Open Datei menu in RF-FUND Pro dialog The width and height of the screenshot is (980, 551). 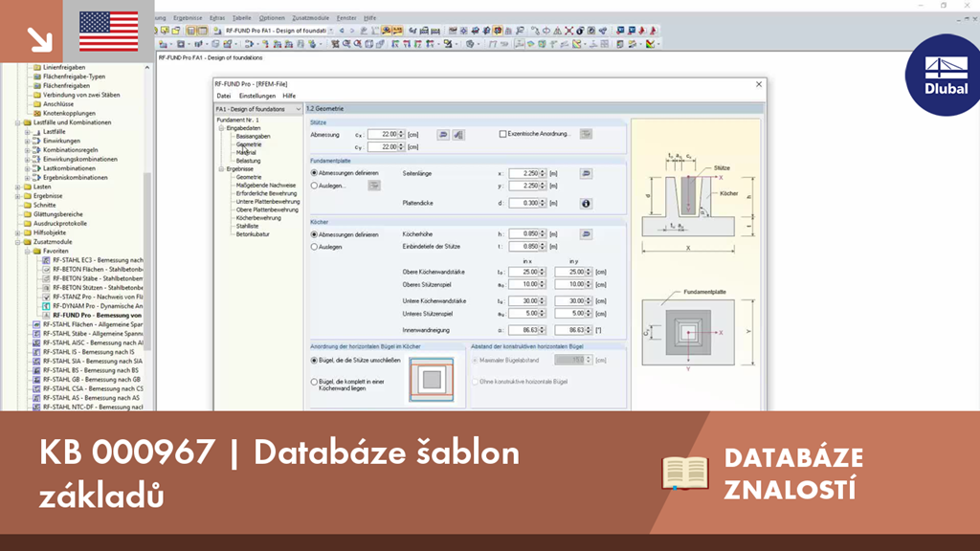point(224,97)
